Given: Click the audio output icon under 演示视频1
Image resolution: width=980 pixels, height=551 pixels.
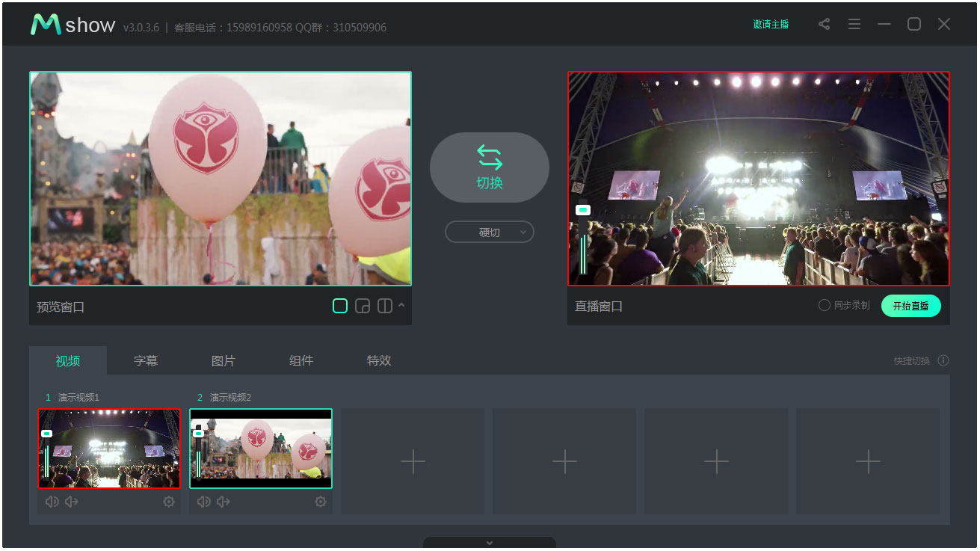Looking at the screenshot, I should point(70,502).
